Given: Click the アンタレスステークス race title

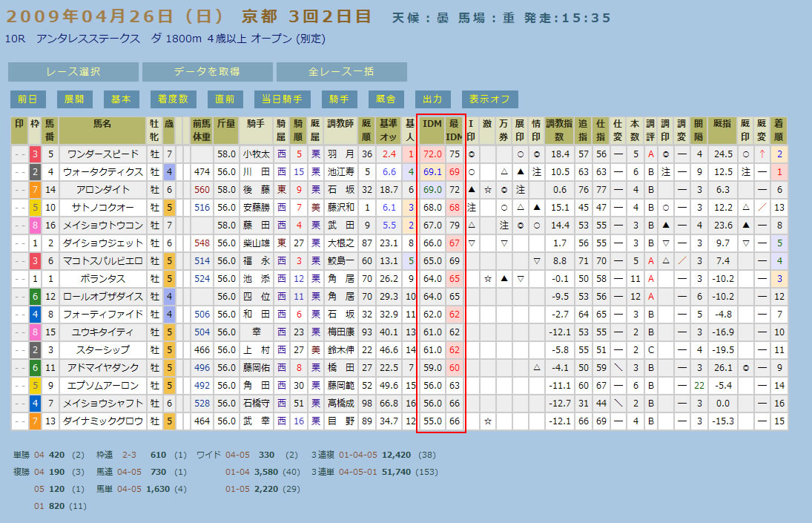Looking at the screenshot, I should (x=88, y=39).
